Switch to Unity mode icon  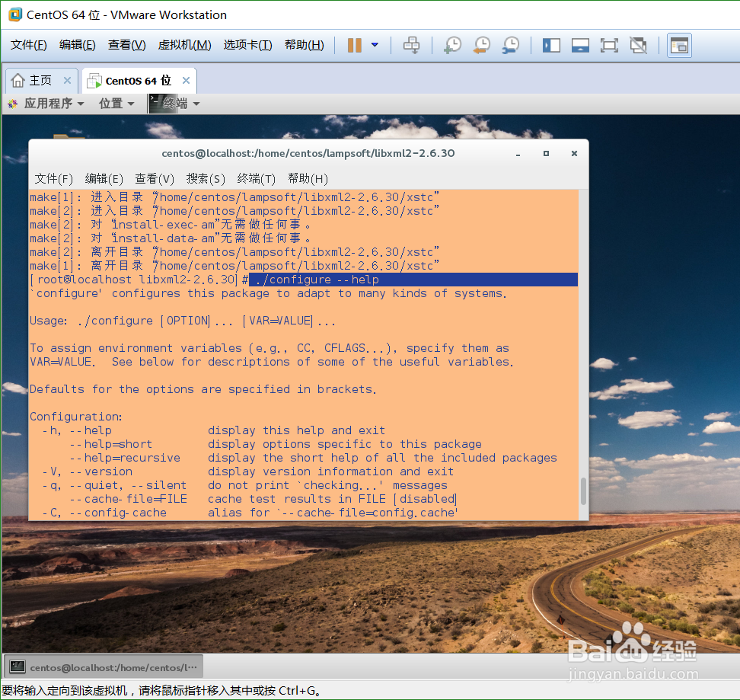(638, 45)
